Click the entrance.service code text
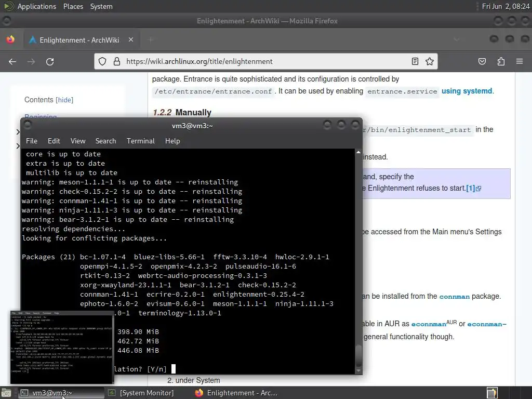This screenshot has width=532, height=399. coord(402,91)
